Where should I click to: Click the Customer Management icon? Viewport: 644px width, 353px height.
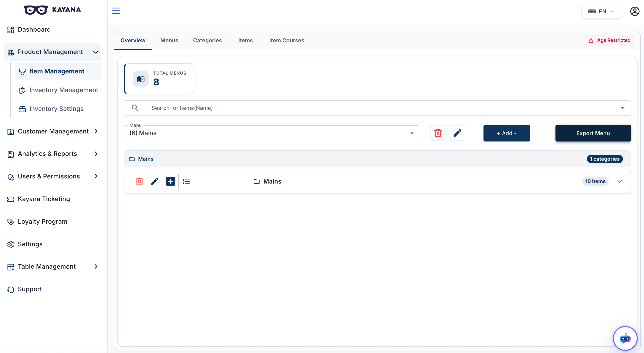(x=10, y=132)
